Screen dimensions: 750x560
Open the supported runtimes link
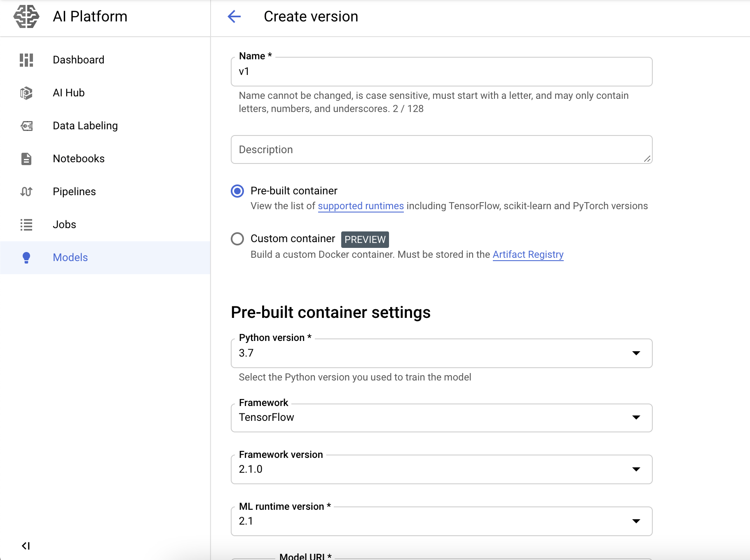tap(361, 206)
